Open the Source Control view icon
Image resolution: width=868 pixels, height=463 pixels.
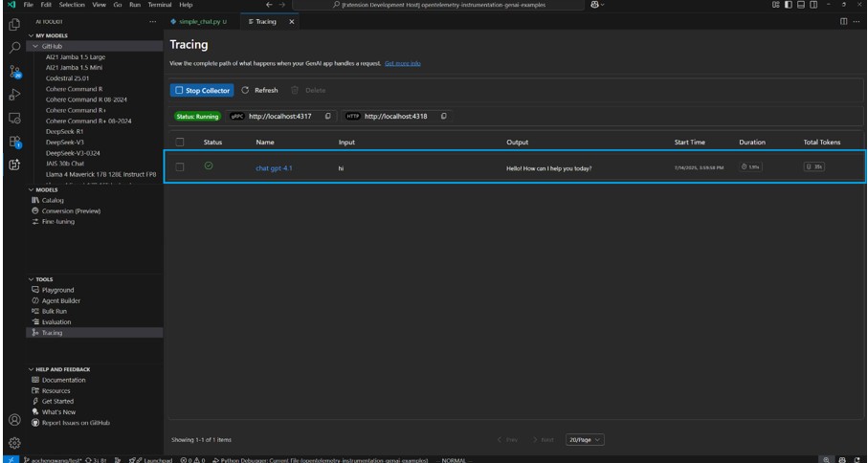click(14, 71)
